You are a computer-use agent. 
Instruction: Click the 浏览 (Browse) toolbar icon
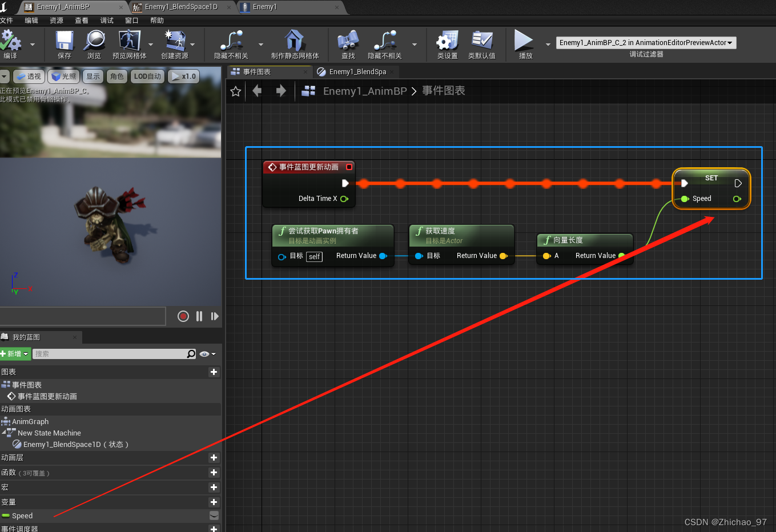pyautogui.click(x=94, y=45)
